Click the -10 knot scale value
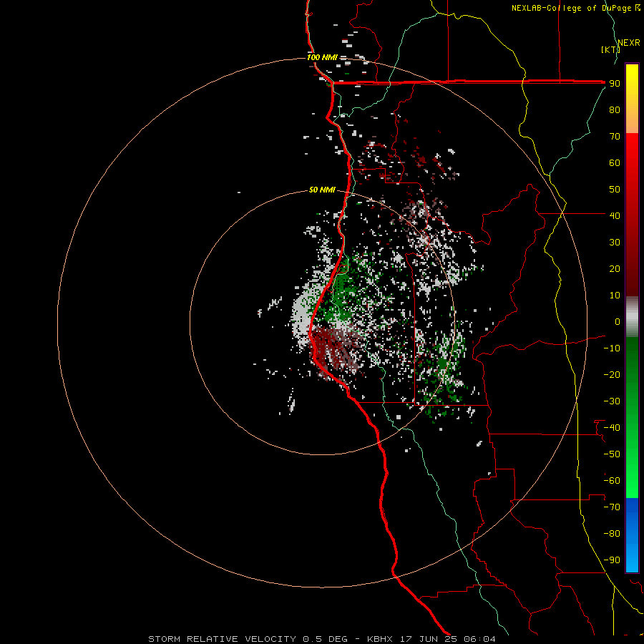644x644 pixels. [612, 348]
